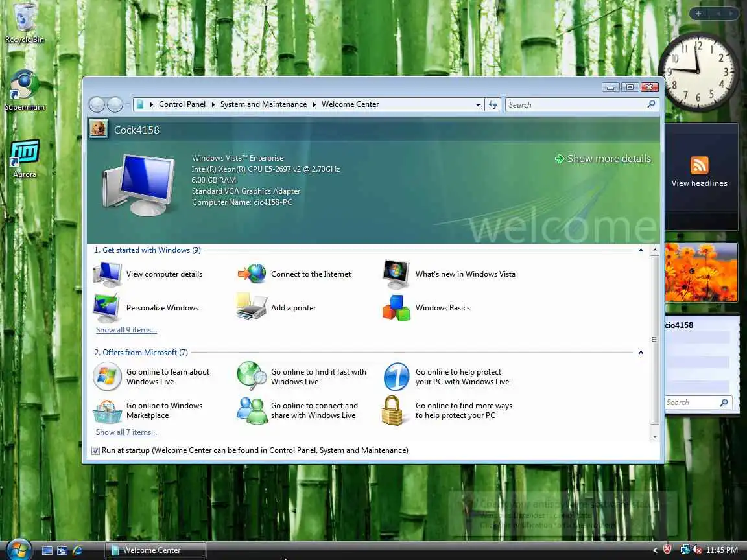Click the Refresh button beside address bar
This screenshot has width=747, height=560.
493,105
